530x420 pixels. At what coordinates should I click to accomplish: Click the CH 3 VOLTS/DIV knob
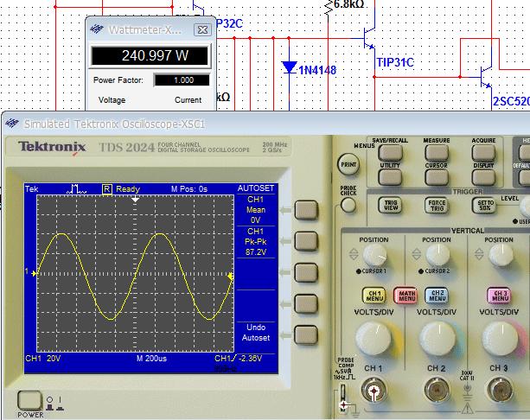coord(501,339)
